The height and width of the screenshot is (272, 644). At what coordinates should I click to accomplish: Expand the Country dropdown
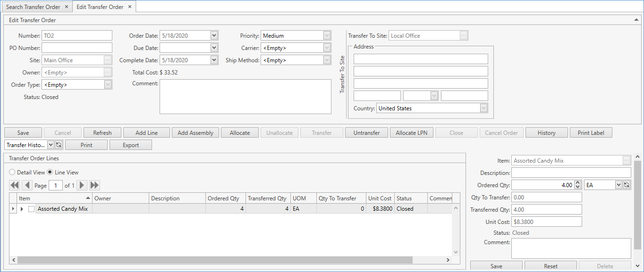click(483, 108)
